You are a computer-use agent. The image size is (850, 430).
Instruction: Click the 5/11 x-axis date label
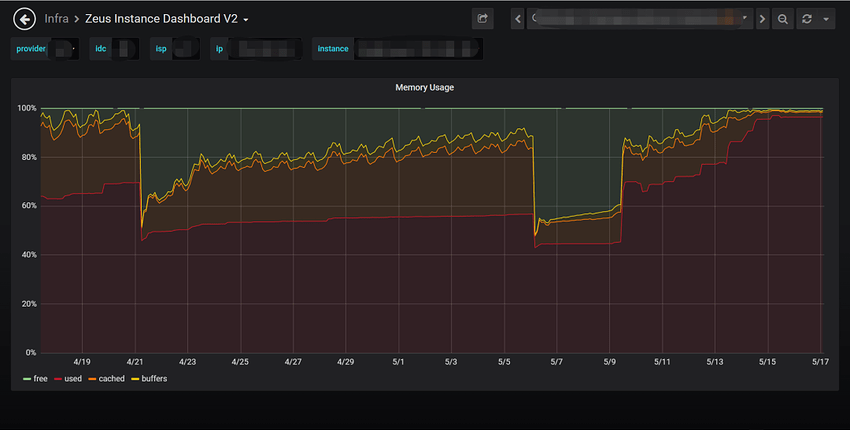coord(662,362)
